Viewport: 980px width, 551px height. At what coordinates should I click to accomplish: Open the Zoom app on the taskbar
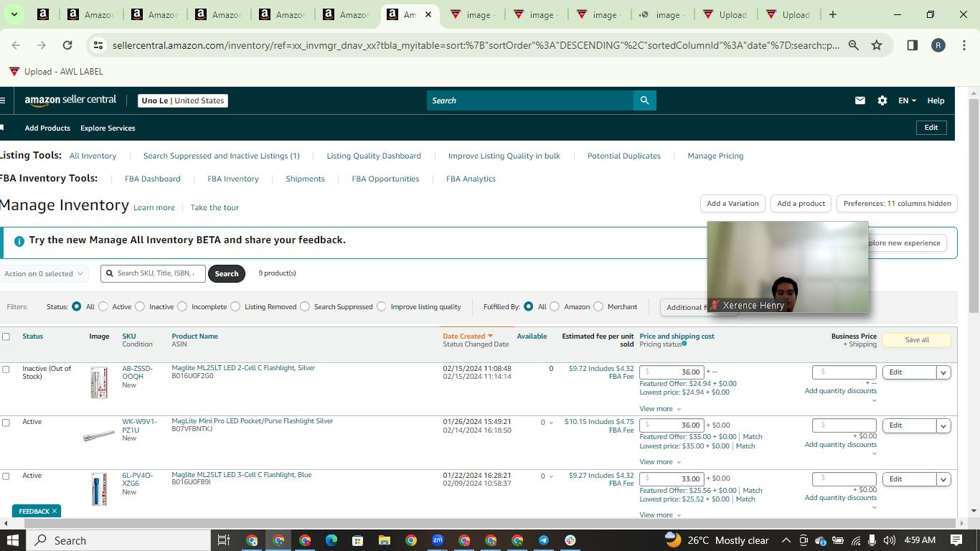(x=437, y=540)
